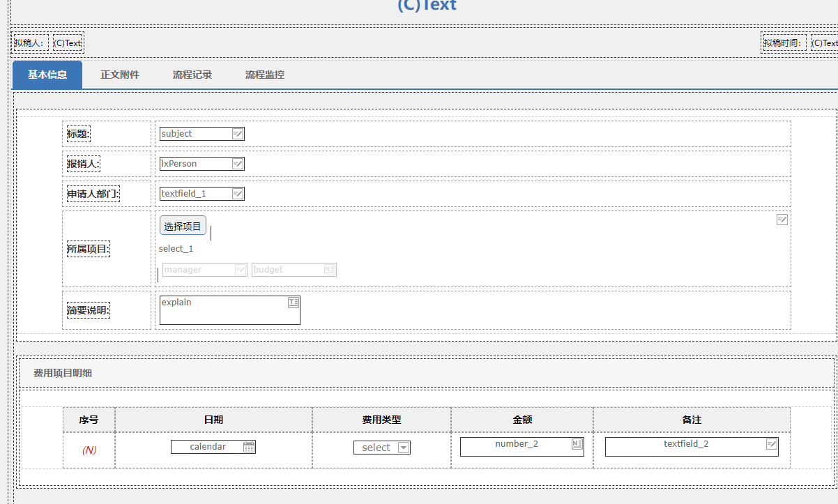Click the 费用类型 column header

381,420
